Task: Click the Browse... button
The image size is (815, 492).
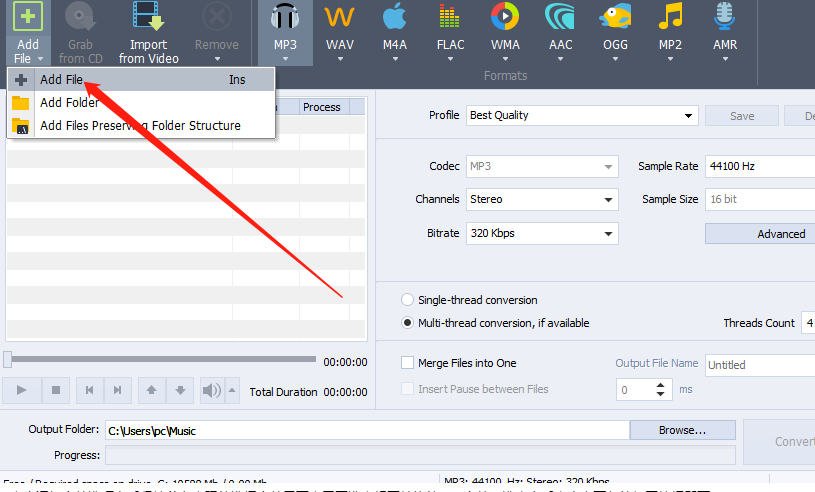Action: [x=682, y=430]
